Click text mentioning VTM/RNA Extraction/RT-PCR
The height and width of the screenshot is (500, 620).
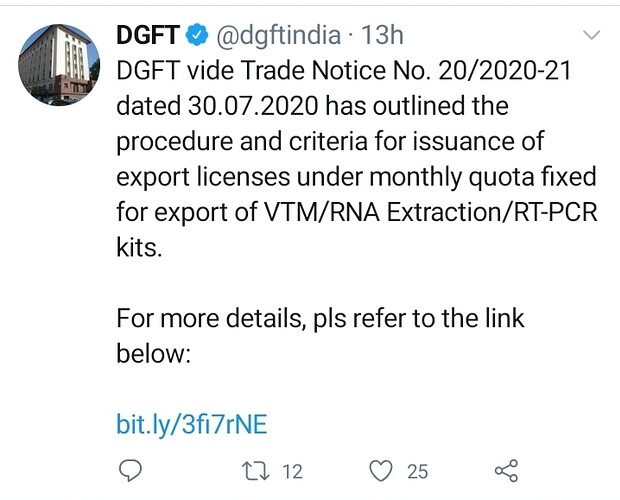(431, 212)
